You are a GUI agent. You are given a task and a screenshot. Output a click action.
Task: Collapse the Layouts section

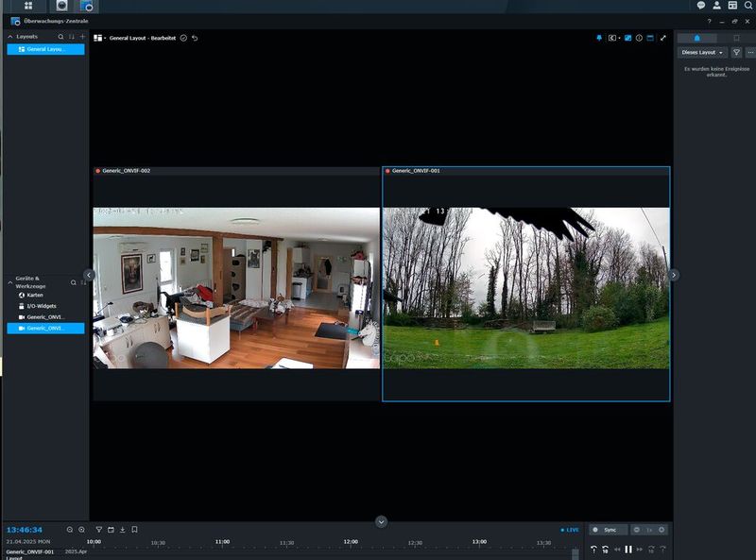click(x=10, y=37)
